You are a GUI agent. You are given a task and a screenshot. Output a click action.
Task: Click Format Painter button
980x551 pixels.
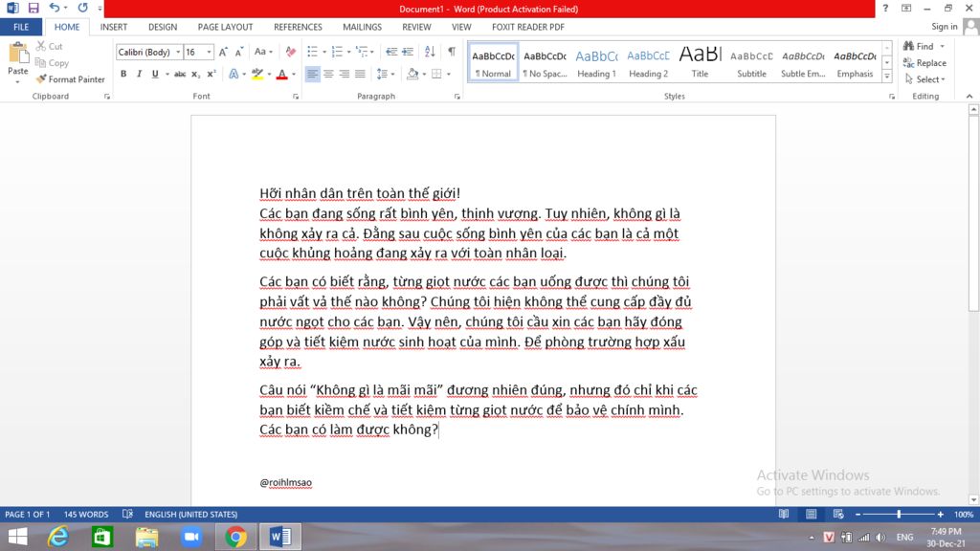tap(70, 79)
